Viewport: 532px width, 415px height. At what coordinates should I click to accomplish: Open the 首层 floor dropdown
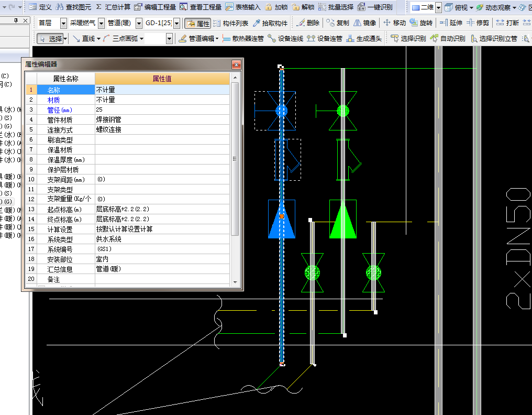coord(63,24)
